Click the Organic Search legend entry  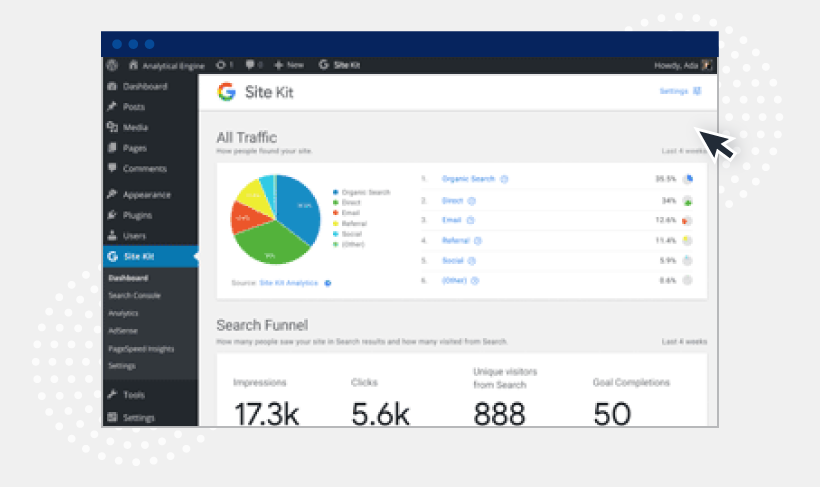click(361, 192)
